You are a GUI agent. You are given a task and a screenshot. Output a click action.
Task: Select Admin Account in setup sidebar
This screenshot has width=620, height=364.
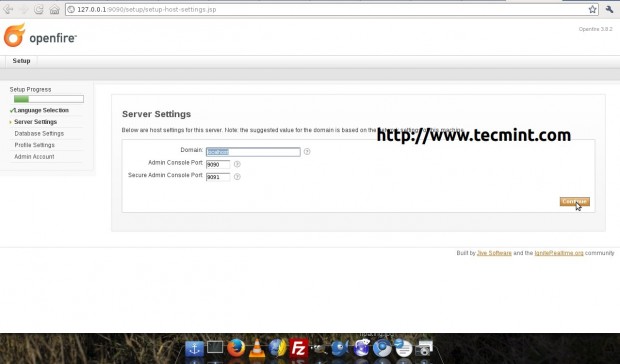click(34, 157)
